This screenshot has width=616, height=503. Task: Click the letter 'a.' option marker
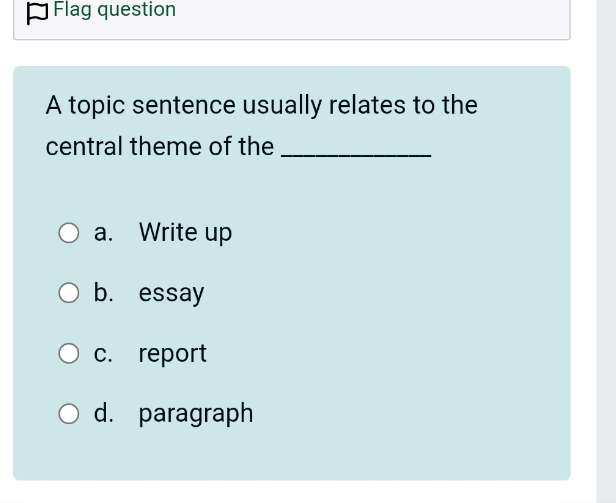(x=103, y=233)
